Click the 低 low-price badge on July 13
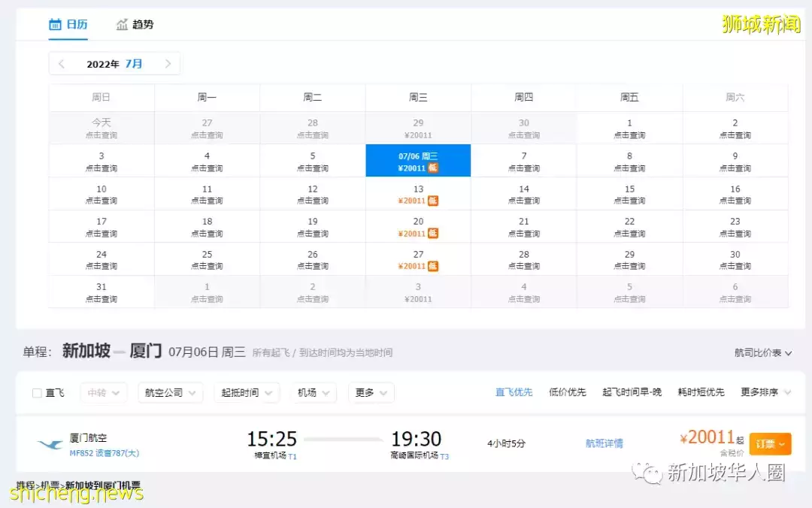812x508 pixels. [435, 199]
